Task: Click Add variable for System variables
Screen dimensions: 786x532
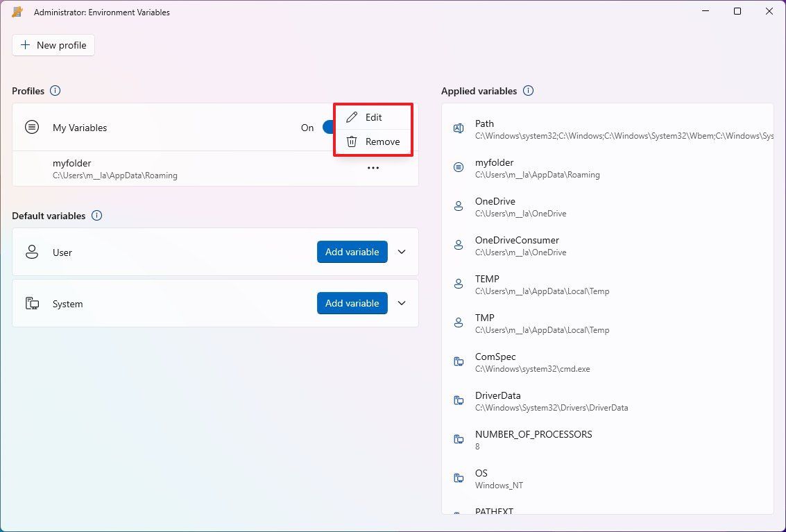Action: pos(352,303)
